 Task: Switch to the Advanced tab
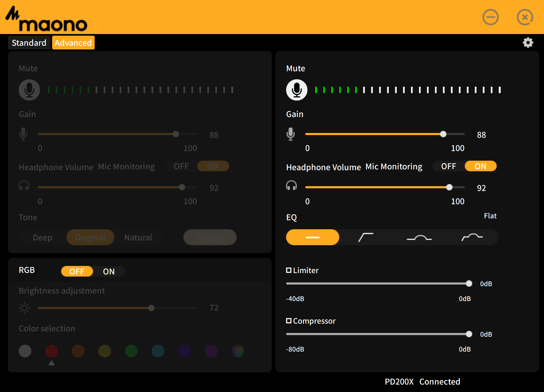tap(73, 43)
